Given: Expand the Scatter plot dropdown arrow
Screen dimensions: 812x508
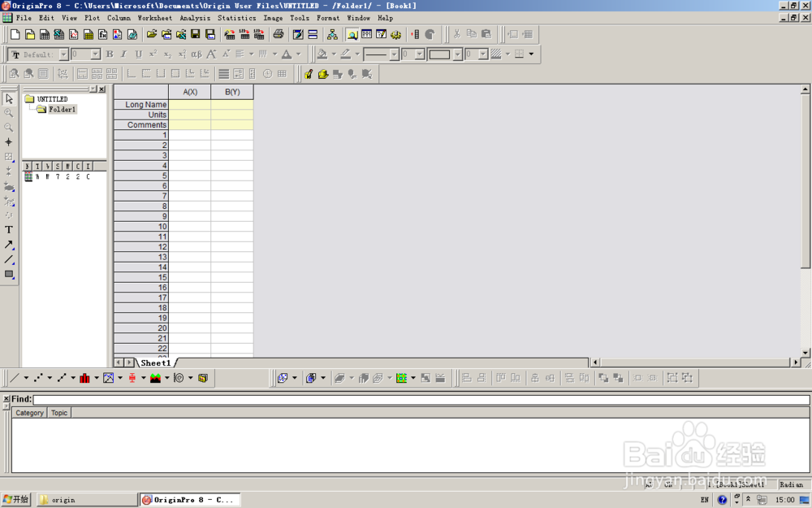Looking at the screenshot, I should 50,378.
